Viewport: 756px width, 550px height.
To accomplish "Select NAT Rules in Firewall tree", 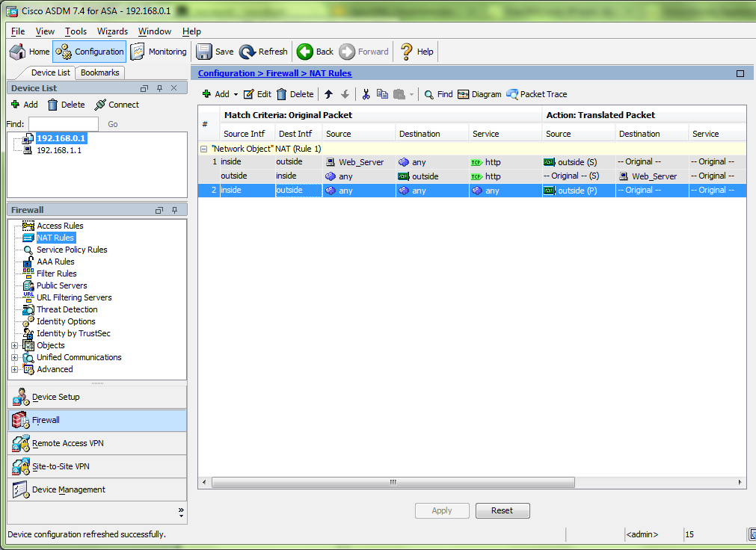I will pyautogui.click(x=55, y=238).
